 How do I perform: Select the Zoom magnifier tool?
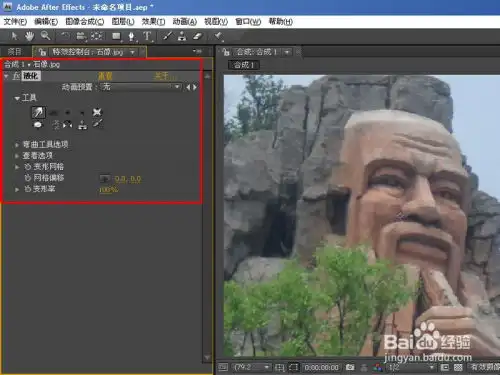(x=45, y=36)
